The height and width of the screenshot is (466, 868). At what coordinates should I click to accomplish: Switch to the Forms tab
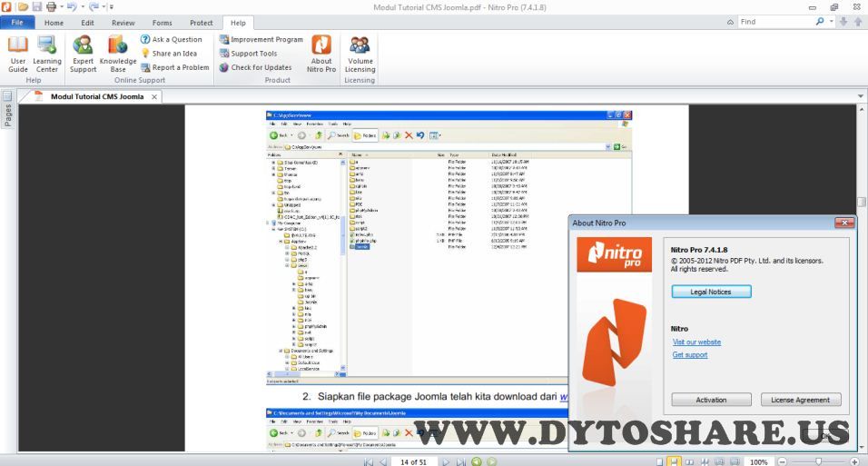(163, 23)
